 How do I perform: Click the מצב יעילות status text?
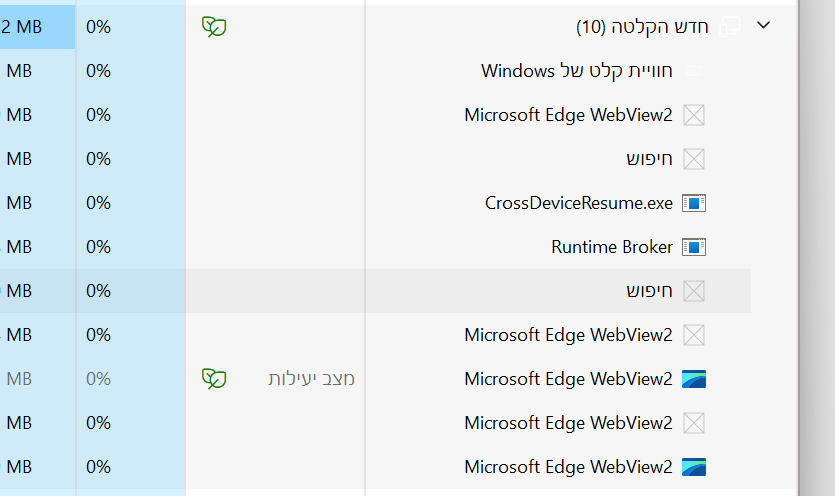(x=311, y=379)
